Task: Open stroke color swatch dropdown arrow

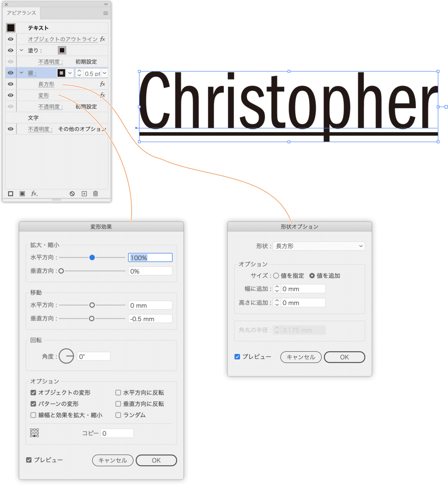Action: click(70, 73)
